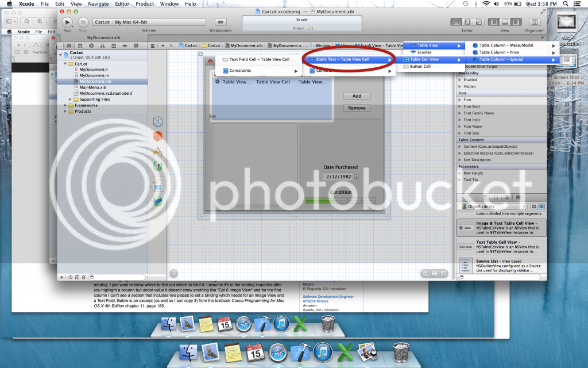Show the Symbol navigator
Screen dimensions: 588x368
(80, 46)
